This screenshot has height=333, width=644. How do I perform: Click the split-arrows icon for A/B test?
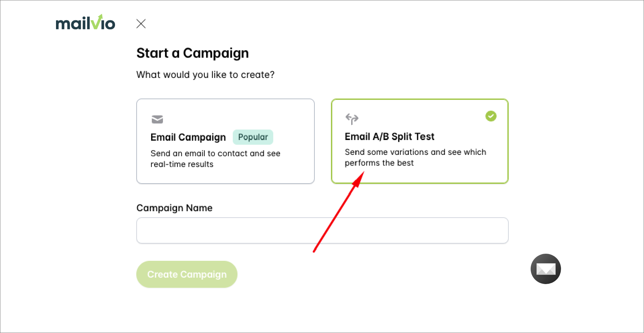[352, 118]
